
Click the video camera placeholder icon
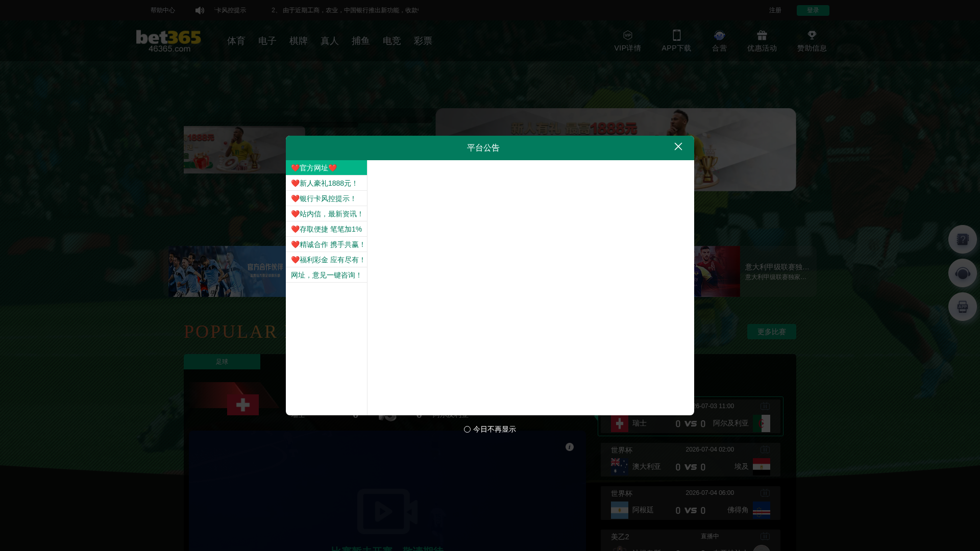[x=387, y=511]
